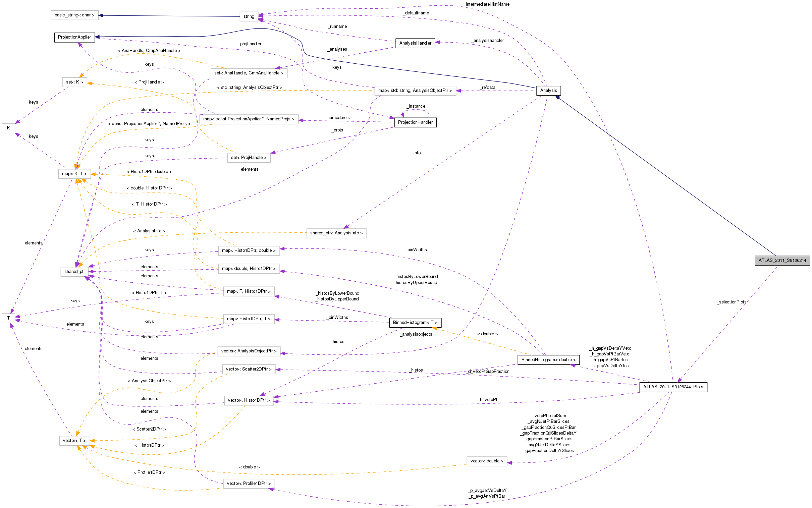Select the intermediateHistName label
812x508 pixels.
[487, 4]
